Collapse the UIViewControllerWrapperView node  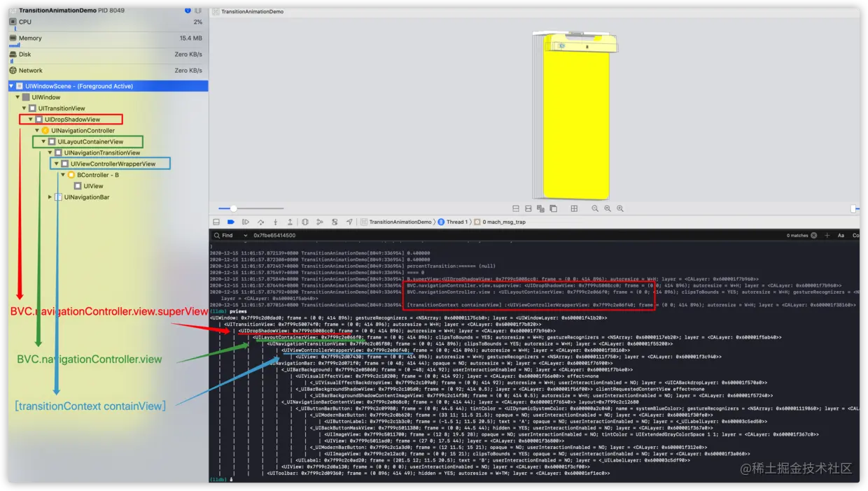tap(56, 164)
